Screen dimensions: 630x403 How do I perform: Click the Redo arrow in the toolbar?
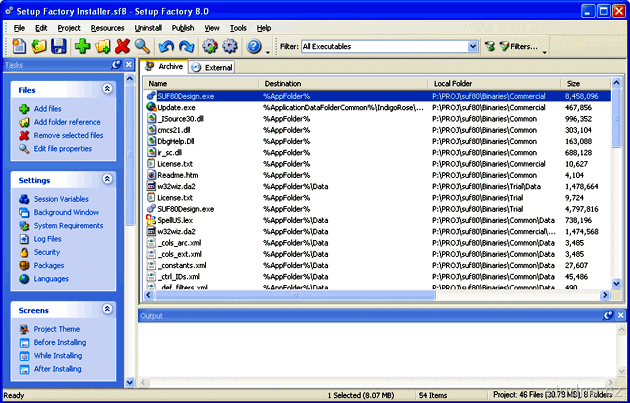click(x=186, y=46)
